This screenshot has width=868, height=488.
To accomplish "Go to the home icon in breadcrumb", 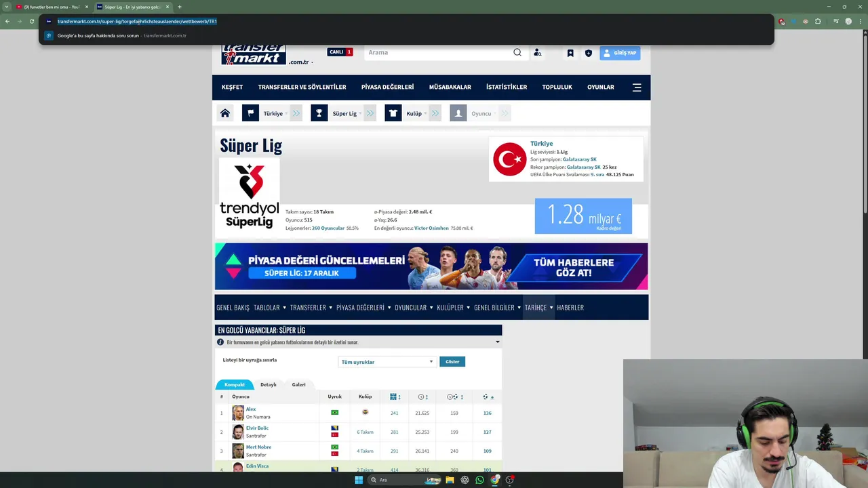I will (x=225, y=113).
